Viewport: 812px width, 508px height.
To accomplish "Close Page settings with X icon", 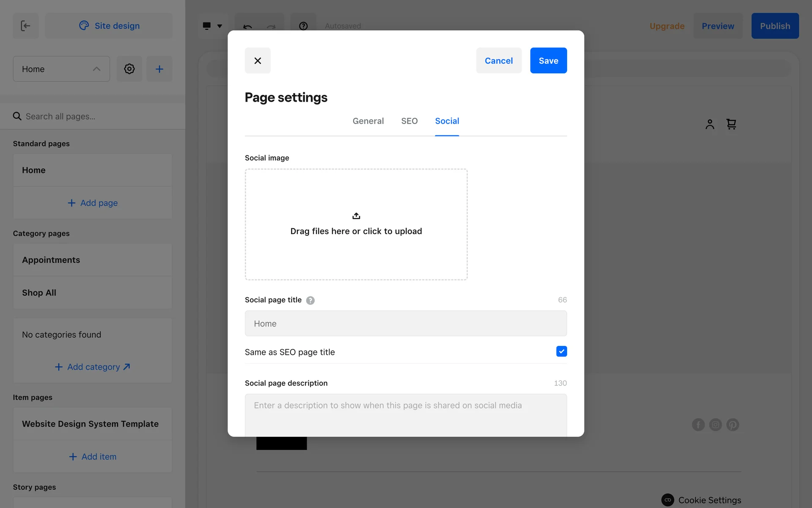I will 258,61.
